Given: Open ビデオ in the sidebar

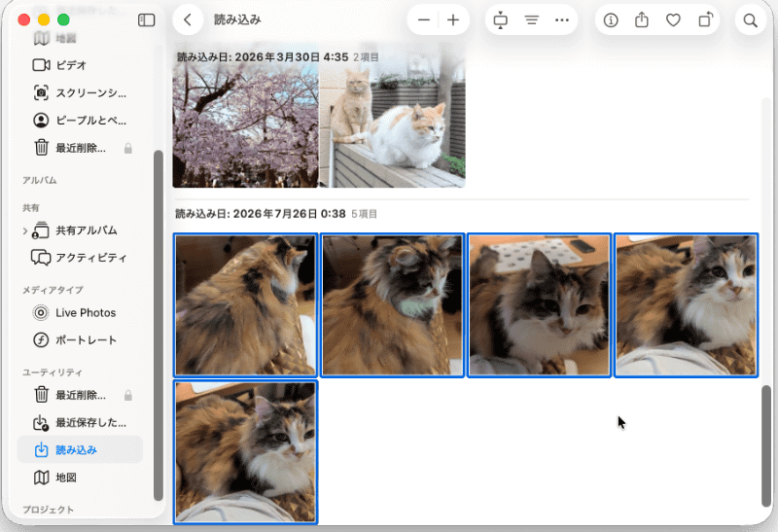Looking at the screenshot, I should click(81, 65).
